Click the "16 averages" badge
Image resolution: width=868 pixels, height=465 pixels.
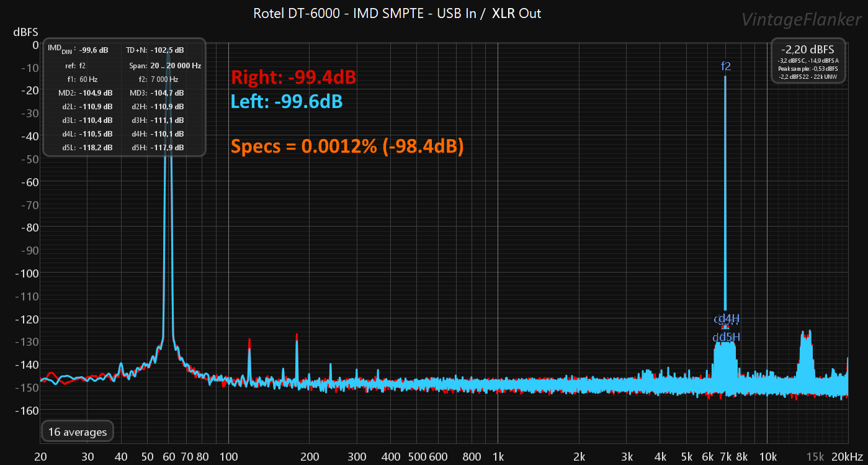78,432
